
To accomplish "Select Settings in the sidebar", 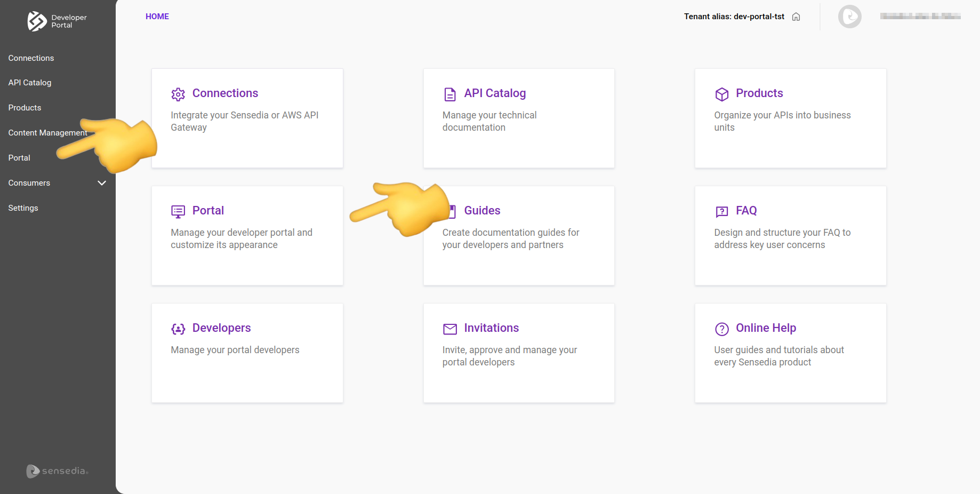I will tap(23, 208).
